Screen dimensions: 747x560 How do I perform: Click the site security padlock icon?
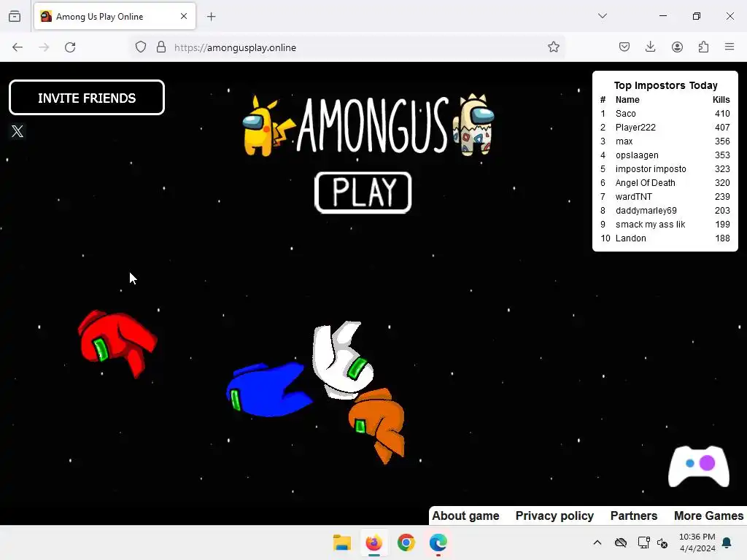click(x=161, y=47)
